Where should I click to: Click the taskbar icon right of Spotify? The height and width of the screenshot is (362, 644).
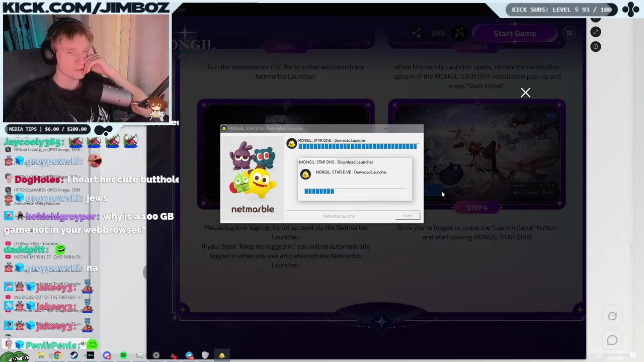(140, 355)
